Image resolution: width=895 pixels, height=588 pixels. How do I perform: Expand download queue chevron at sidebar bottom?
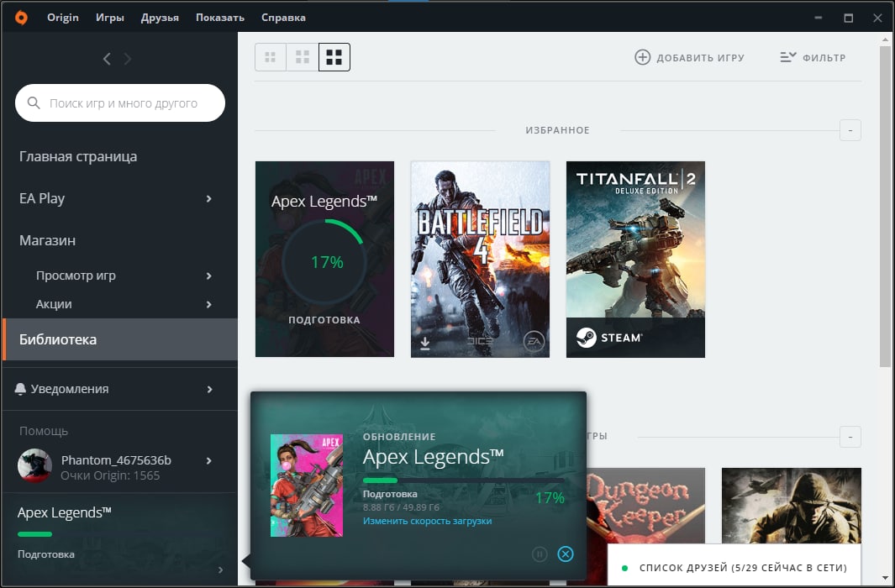221,570
